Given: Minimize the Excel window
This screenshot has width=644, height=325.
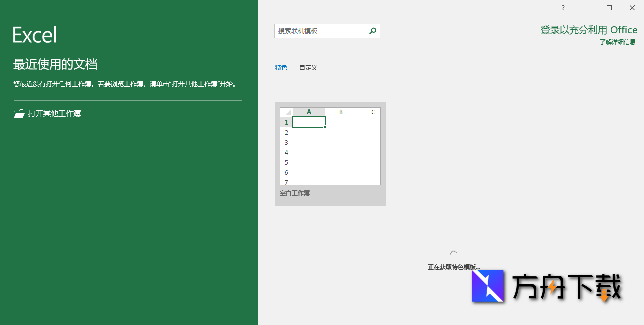Looking at the screenshot, I should (585, 8).
